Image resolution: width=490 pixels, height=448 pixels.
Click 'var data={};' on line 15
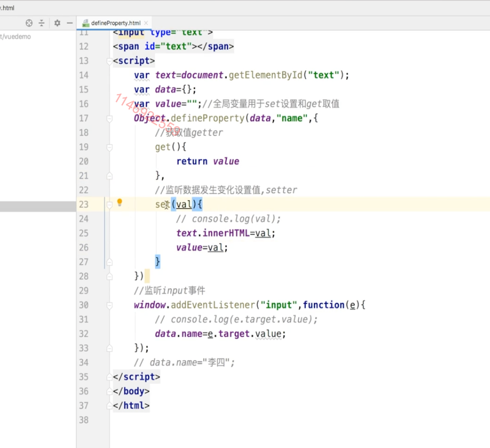[x=165, y=90]
